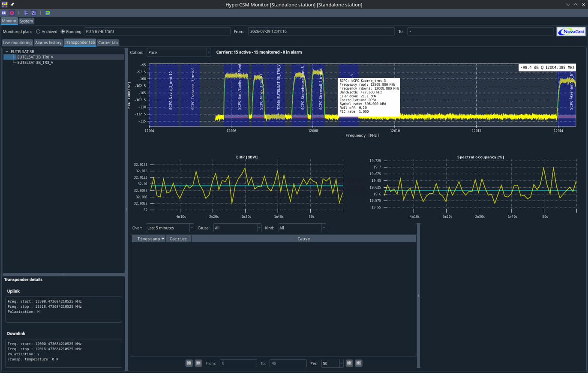Open the Station dropdown showing Pace
Viewport: 588px width, 384px height.
[179, 52]
